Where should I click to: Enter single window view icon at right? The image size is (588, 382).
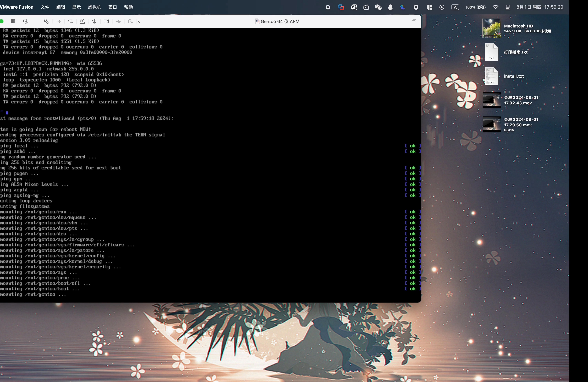coord(414,21)
